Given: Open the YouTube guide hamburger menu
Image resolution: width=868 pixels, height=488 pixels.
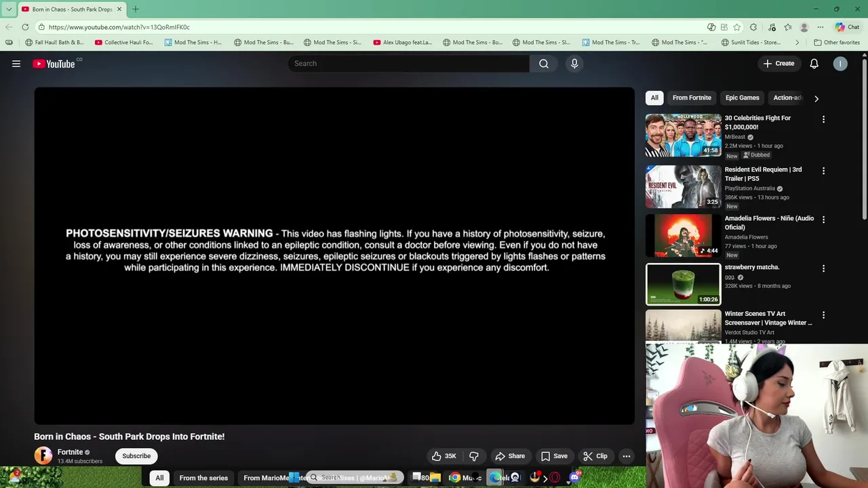Looking at the screenshot, I should coord(16,64).
